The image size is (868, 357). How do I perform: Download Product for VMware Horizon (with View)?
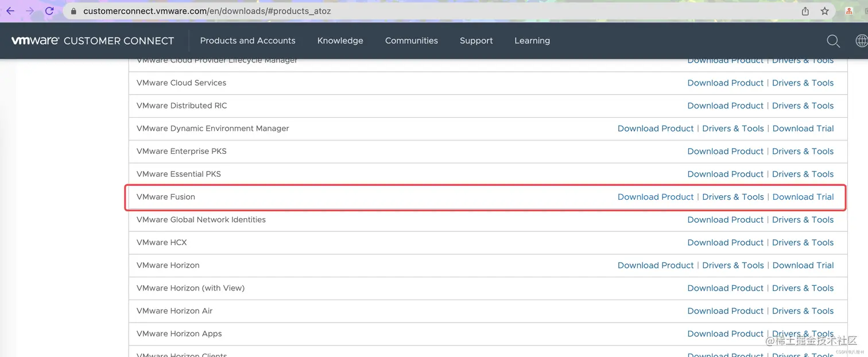pos(726,288)
